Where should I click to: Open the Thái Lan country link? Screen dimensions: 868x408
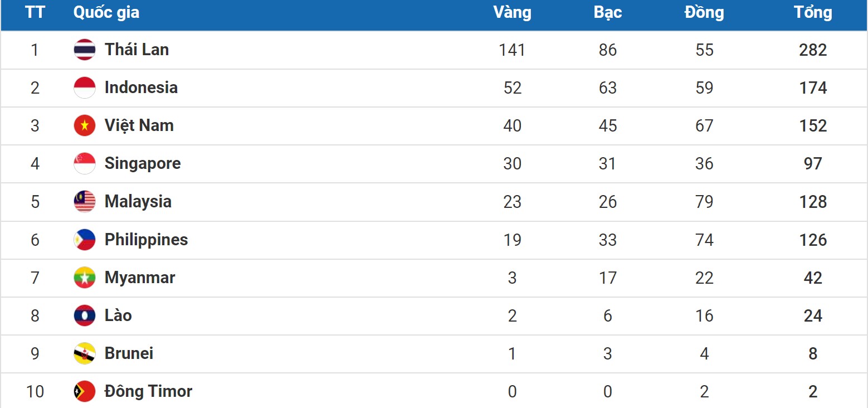click(x=136, y=50)
